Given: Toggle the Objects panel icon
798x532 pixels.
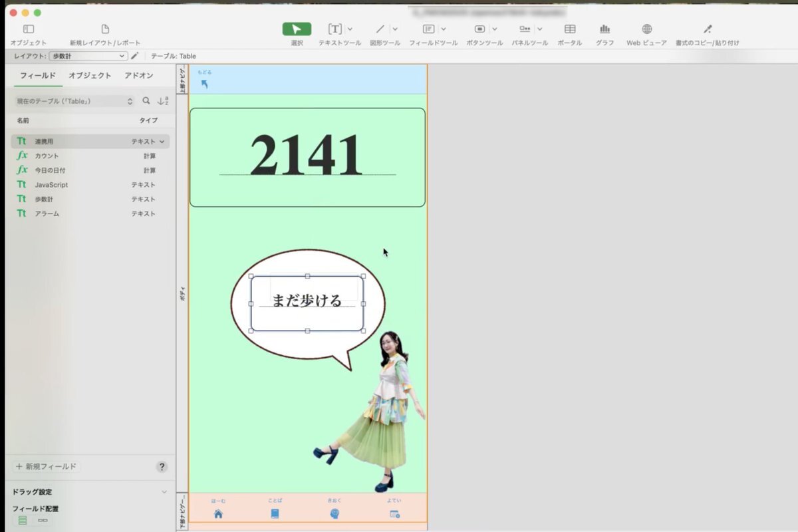Looking at the screenshot, I should [29, 29].
